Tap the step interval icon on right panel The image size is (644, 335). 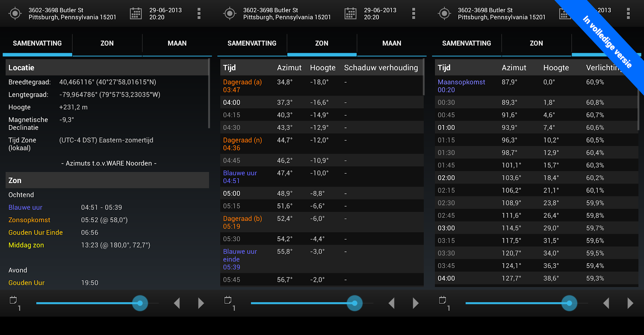442,301
